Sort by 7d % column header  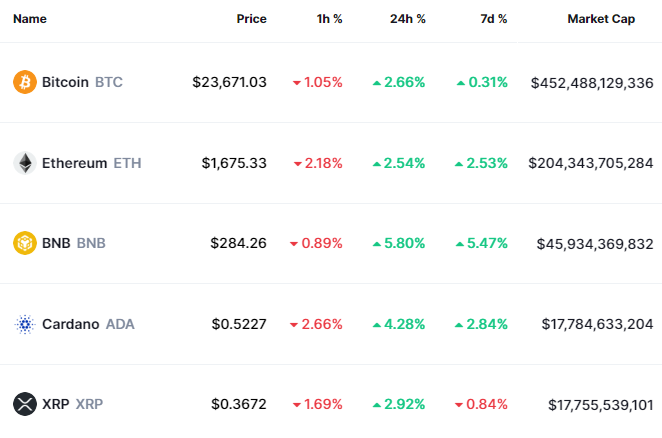pos(492,19)
